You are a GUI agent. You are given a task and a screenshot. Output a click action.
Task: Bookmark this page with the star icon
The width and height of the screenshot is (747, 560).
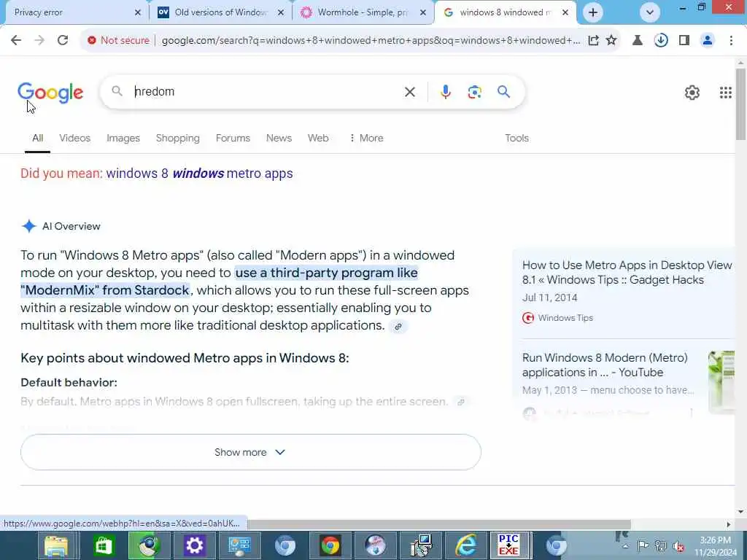coord(612,41)
